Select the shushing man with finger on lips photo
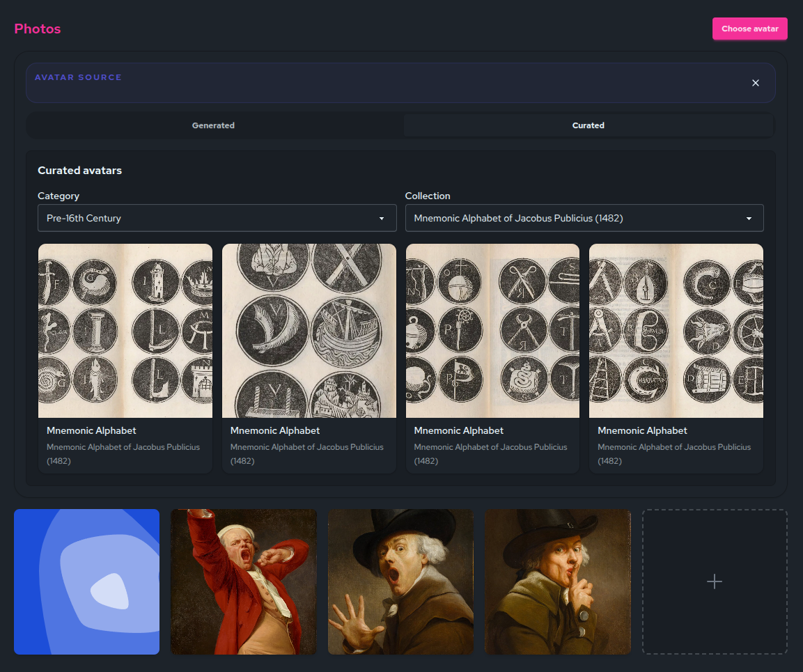The height and width of the screenshot is (672, 803). (558, 582)
